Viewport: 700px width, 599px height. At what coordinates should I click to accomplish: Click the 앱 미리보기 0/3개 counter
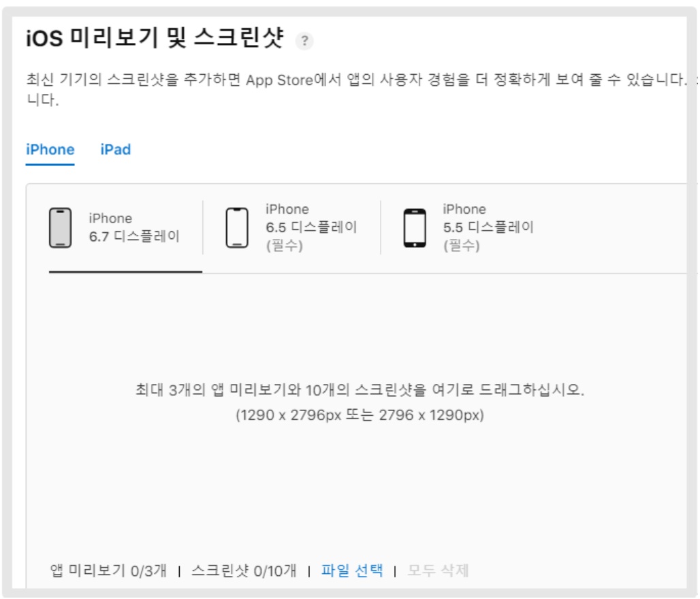point(108,570)
